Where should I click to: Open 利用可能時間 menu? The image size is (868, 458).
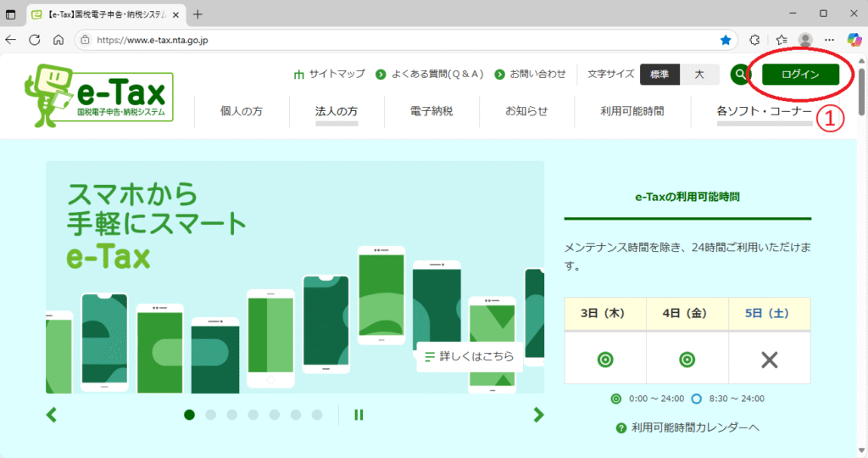632,111
